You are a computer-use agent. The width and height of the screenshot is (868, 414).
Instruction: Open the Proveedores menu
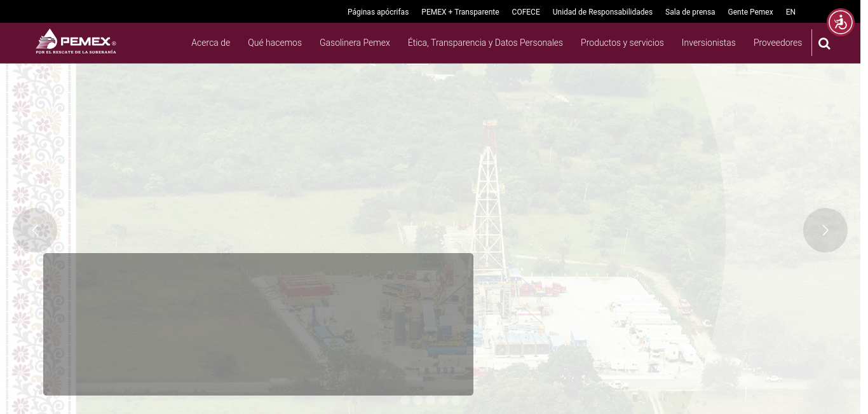coord(778,43)
